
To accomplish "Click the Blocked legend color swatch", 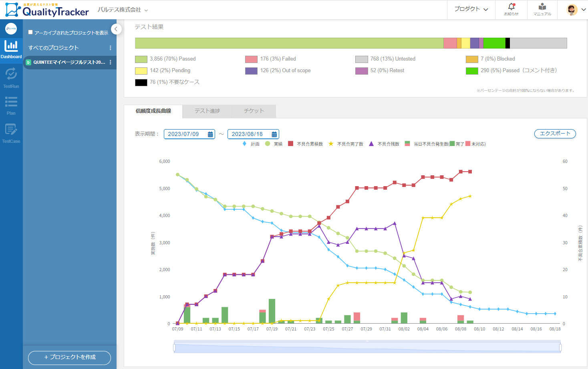I will (x=472, y=59).
